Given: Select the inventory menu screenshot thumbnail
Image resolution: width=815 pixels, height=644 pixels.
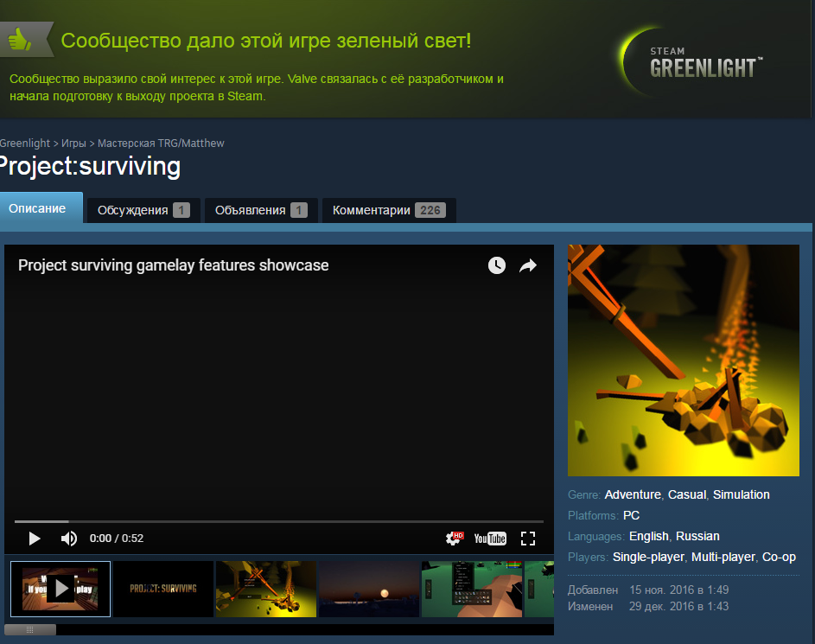Looking at the screenshot, I should [x=471, y=589].
